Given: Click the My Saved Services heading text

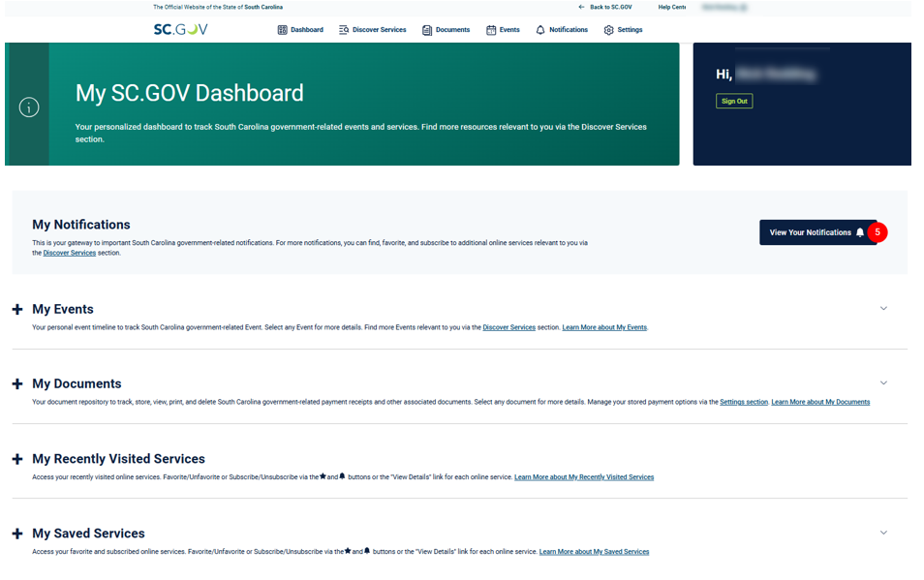Looking at the screenshot, I should (x=88, y=534).
